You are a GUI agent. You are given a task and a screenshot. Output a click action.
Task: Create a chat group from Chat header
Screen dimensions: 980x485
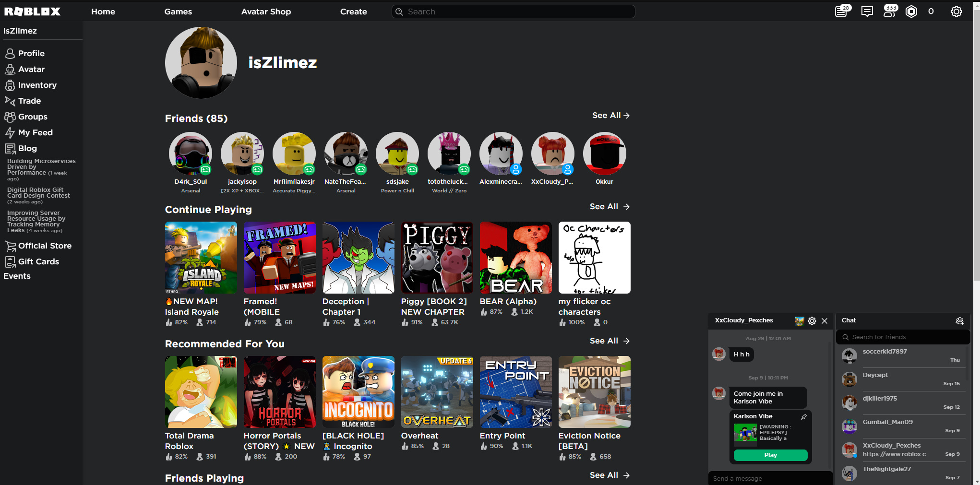pos(959,321)
